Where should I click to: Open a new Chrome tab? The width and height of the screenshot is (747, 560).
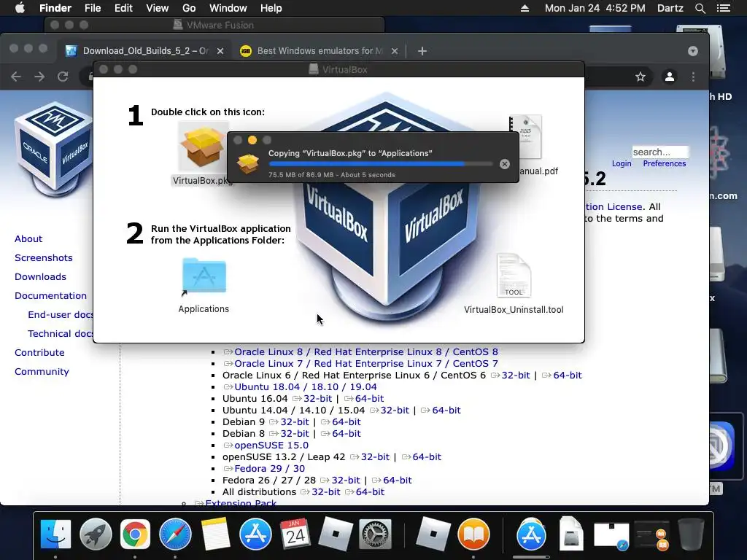422,51
